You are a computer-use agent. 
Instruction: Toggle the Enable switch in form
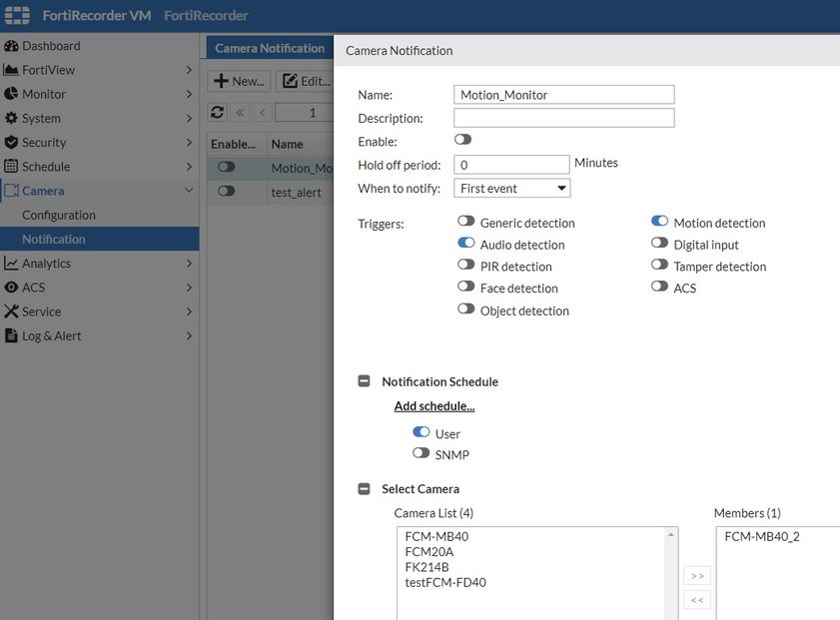tap(462, 139)
